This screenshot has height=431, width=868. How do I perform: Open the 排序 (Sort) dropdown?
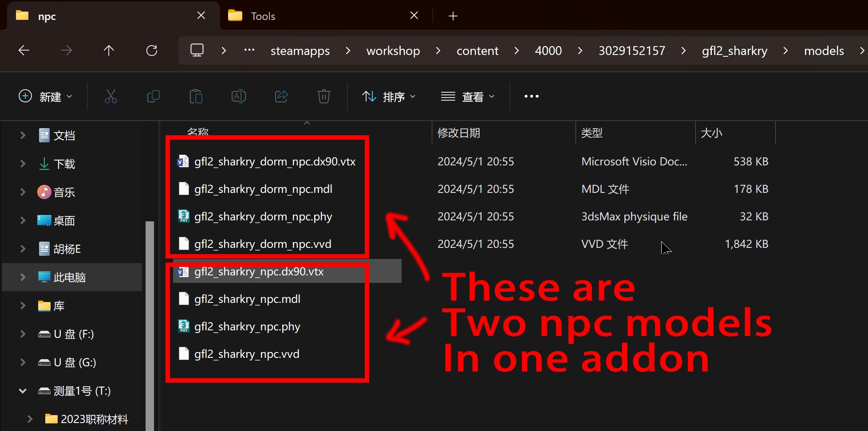click(389, 96)
